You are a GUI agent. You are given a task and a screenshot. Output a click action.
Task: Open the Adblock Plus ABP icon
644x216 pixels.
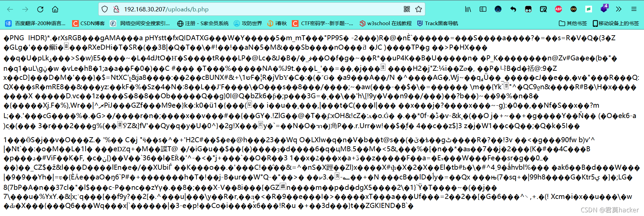[558, 9]
